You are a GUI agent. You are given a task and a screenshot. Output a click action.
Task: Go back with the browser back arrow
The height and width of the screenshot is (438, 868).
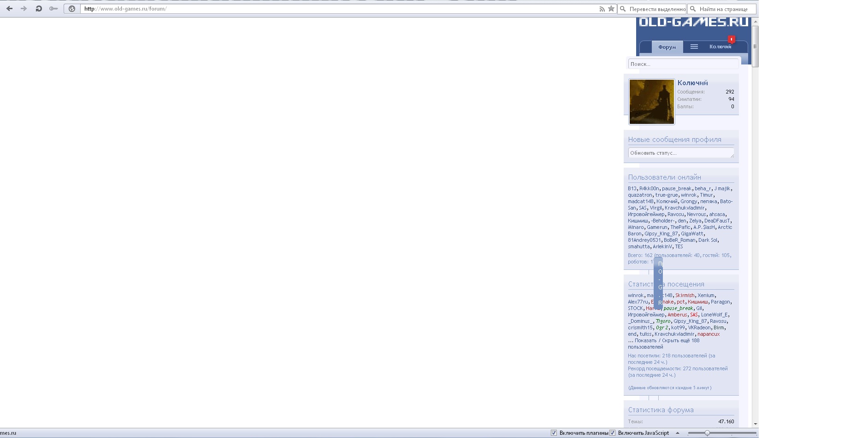pyautogui.click(x=9, y=9)
